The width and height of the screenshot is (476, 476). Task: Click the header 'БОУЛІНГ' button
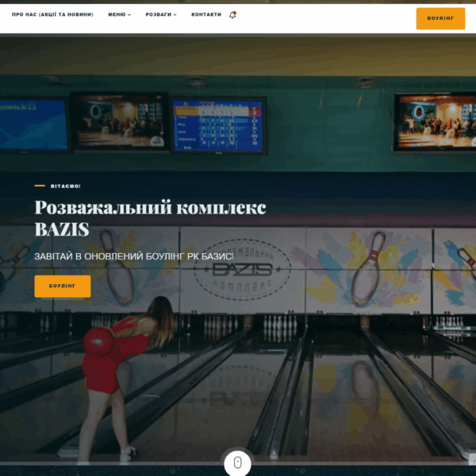[x=440, y=18]
